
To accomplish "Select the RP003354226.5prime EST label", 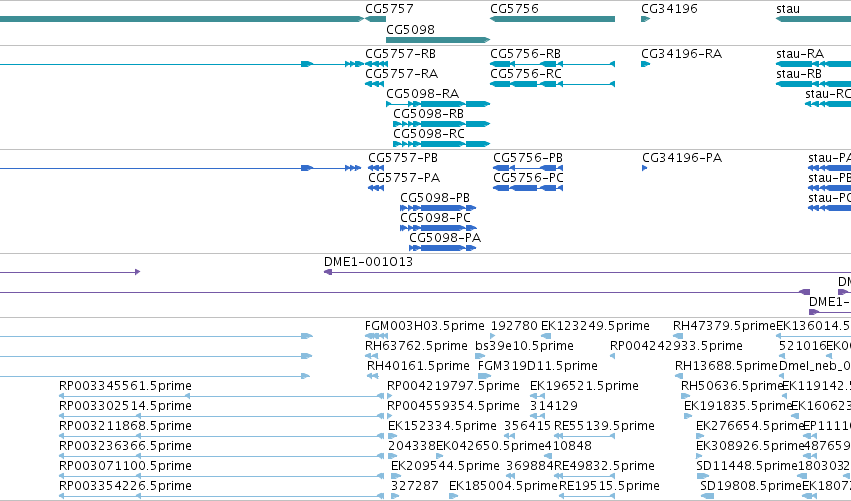I will [x=125, y=487].
